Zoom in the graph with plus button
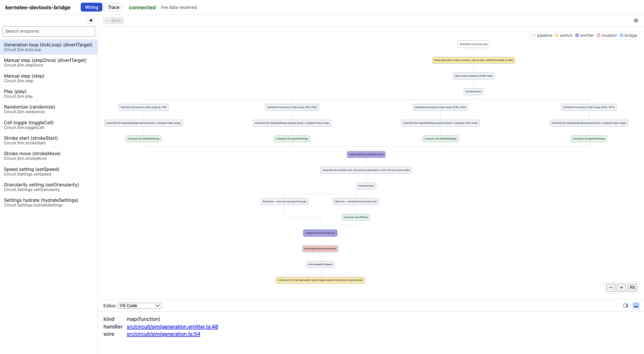The width and height of the screenshot is (644, 354). [x=621, y=287]
